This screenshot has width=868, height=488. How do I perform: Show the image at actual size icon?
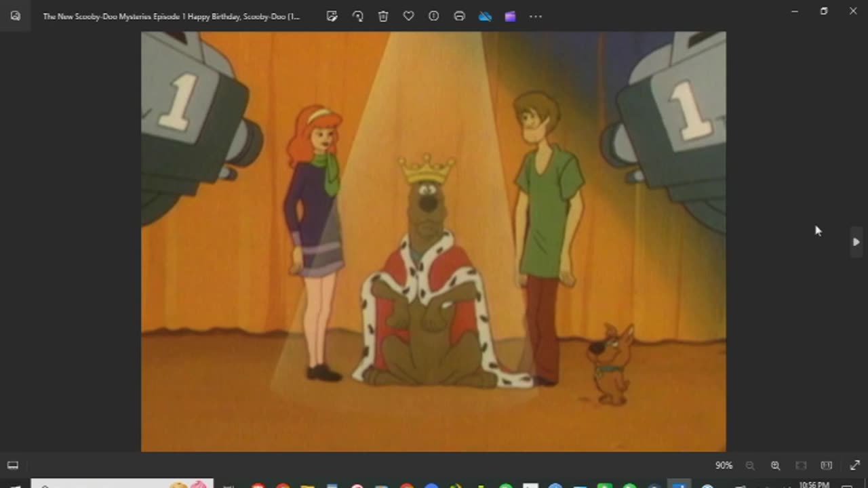coord(826,466)
